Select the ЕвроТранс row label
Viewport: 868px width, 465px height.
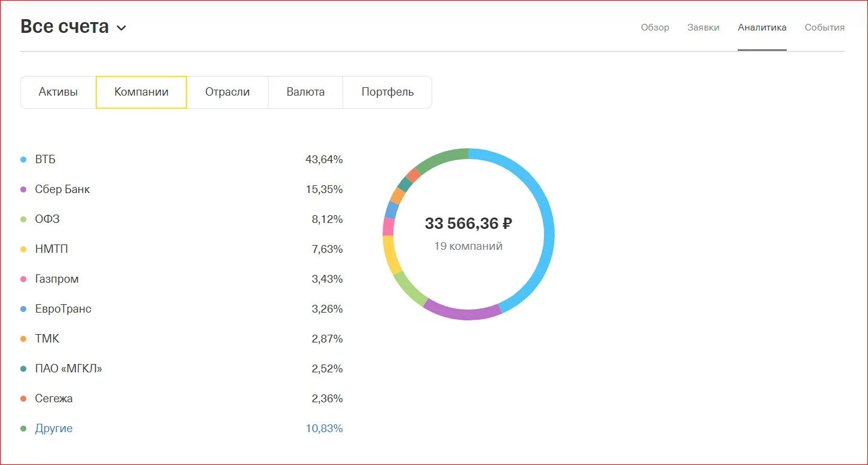pyautogui.click(x=63, y=309)
